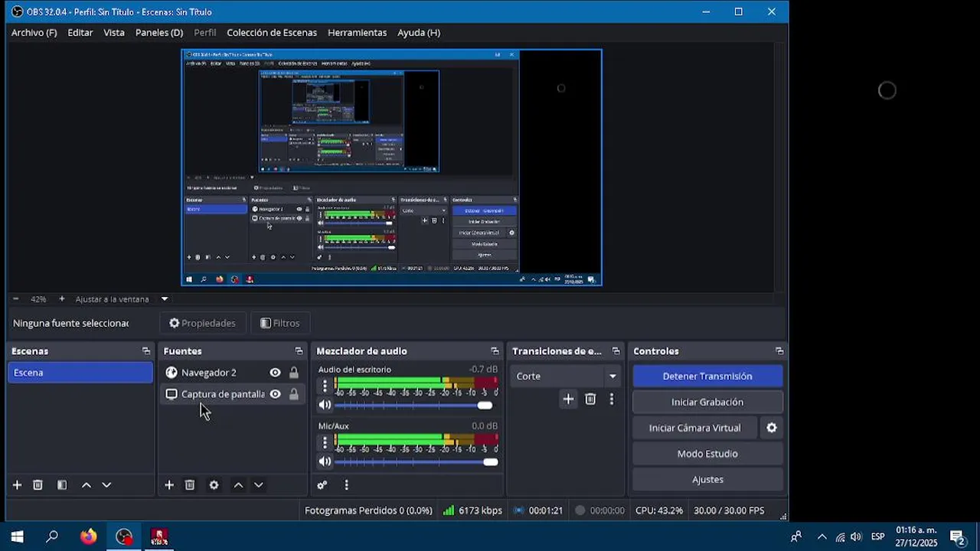Remove selected scene with trash icon
This screenshot has width=980, height=551.
[38, 485]
